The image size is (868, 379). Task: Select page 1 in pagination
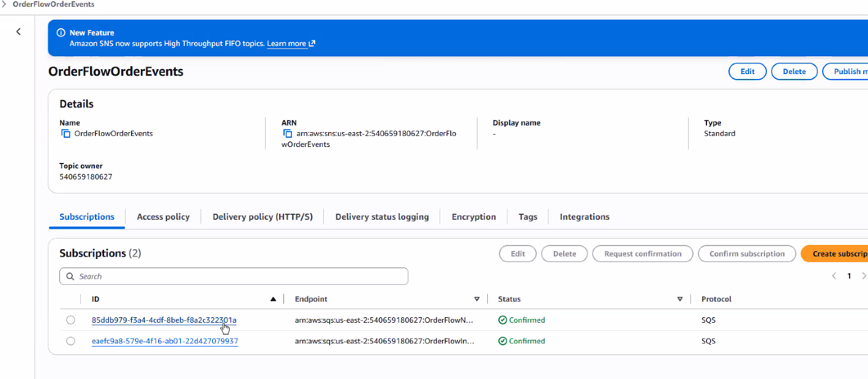(x=849, y=276)
